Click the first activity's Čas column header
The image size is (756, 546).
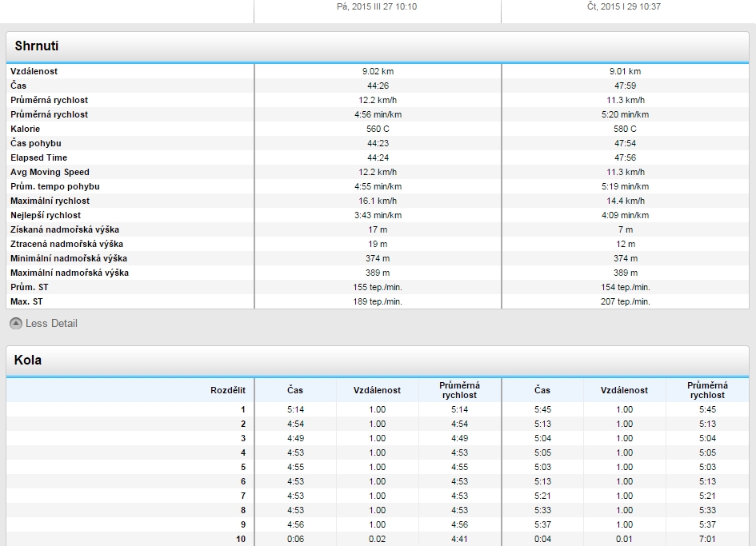coord(295,390)
